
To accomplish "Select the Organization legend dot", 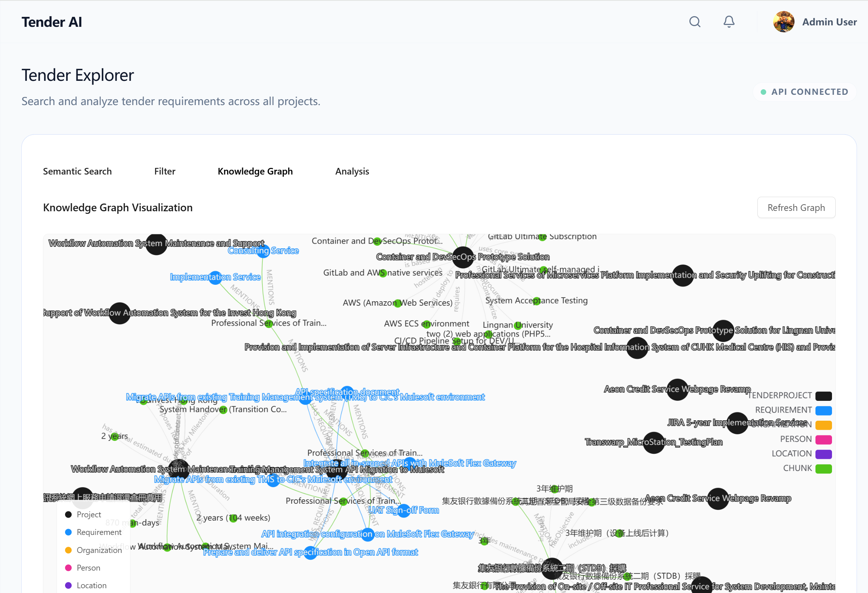I will (x=68, y=550).
